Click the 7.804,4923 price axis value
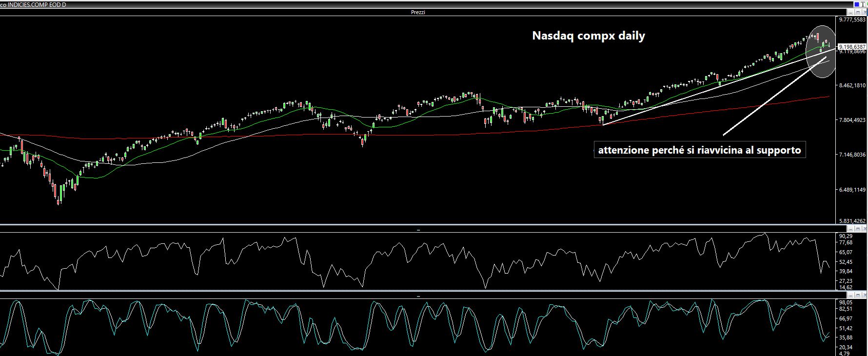The width and height of the screenshot is (868, 356). point(852,120)
